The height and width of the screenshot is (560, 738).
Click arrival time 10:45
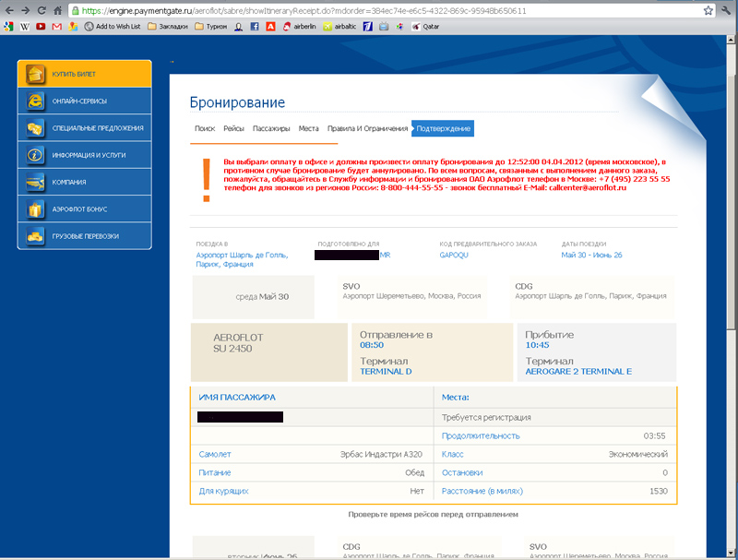(537, 345)
